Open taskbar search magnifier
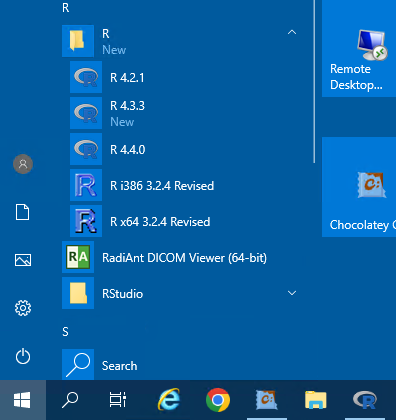The width and height of the screenshot is (396, 420). click(x=70, y=400)
